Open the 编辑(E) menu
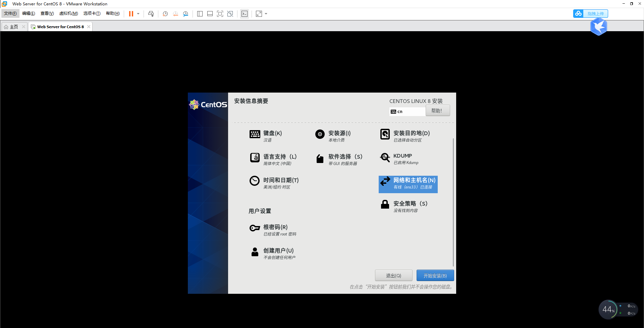 pyautogui.click(x=29, y=13)
